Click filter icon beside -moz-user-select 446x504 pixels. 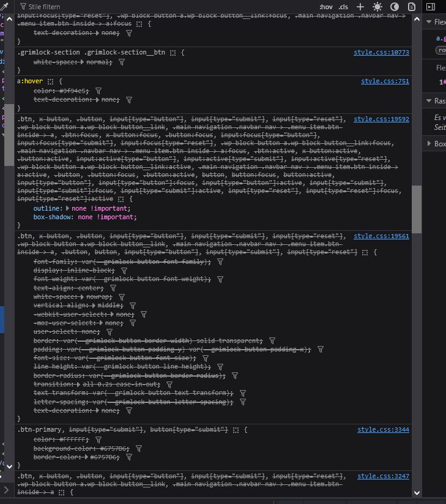click(133, 323)
